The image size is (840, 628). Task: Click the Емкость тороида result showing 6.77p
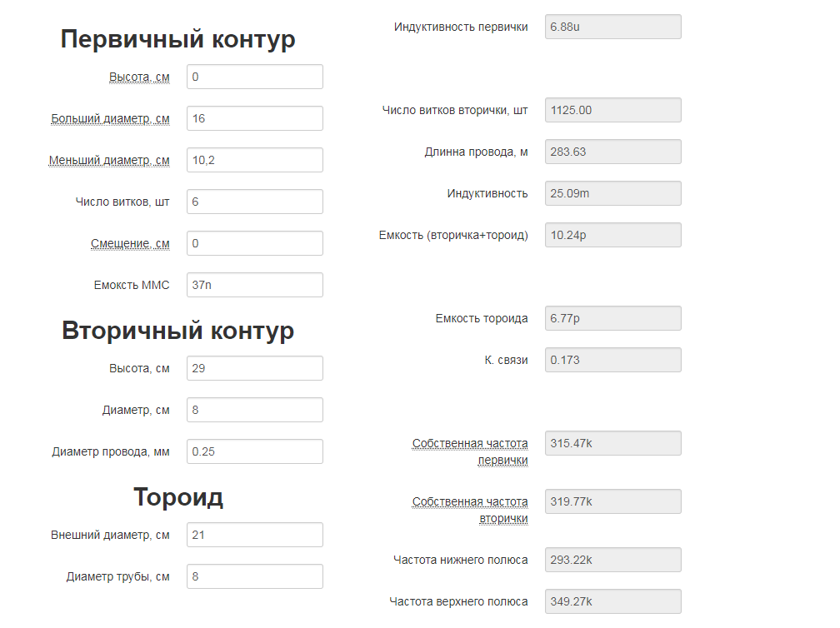612,318
